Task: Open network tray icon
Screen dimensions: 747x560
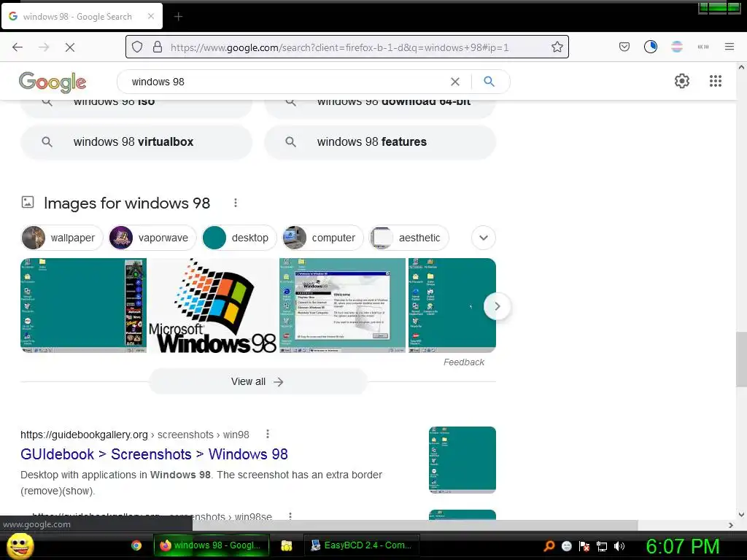Action: pos(602,546)
